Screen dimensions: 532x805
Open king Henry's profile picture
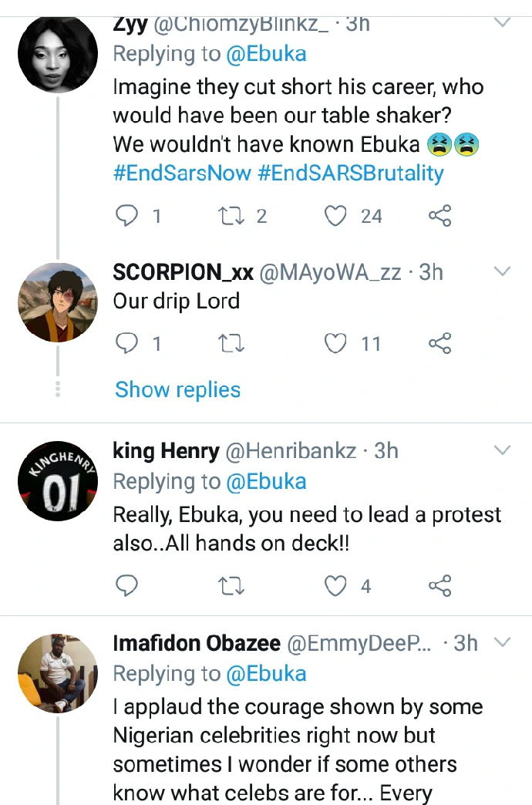[x=58, y=480]
